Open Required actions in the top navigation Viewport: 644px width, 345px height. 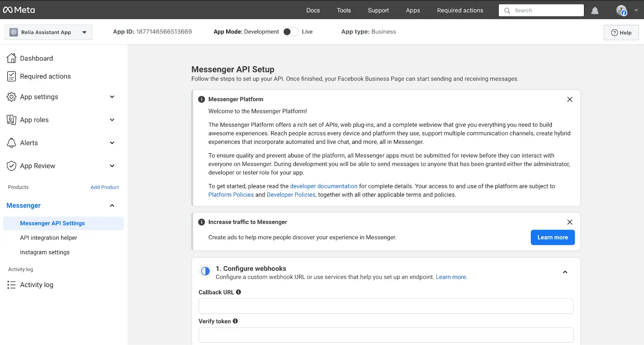(x=460, y=10)
